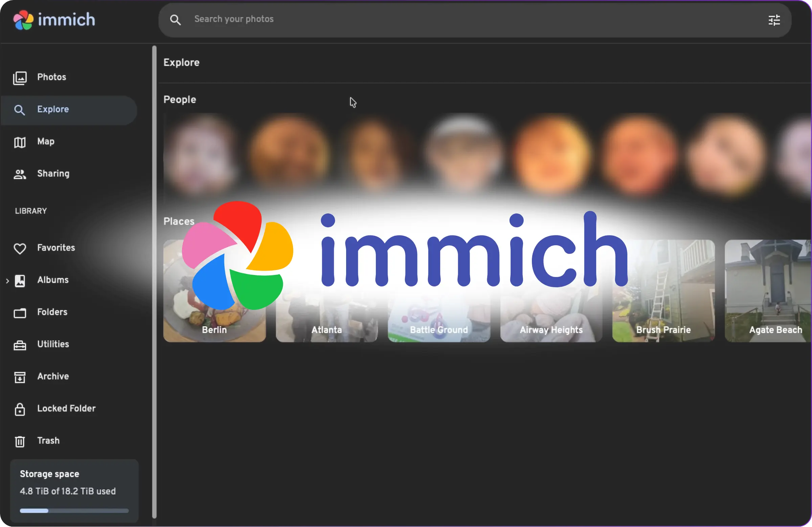This screenshot has height=527, width=812.
Task: Click the search magnifier icon
Action: coord(175,20)
